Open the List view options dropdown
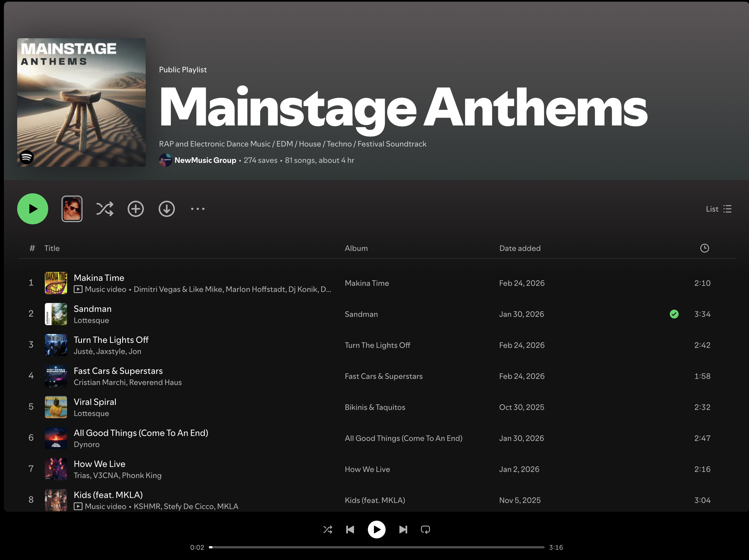749x560 pixels. click(x=719, y=209)
